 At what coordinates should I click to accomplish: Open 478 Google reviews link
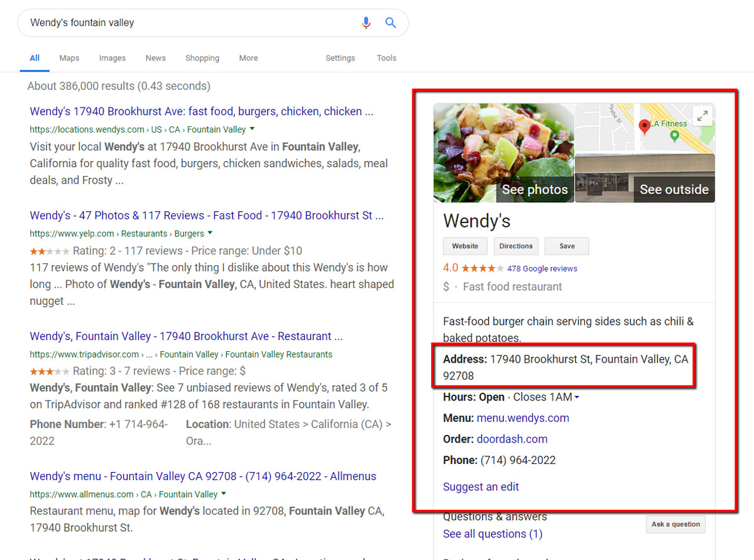(x=542, y=268)
